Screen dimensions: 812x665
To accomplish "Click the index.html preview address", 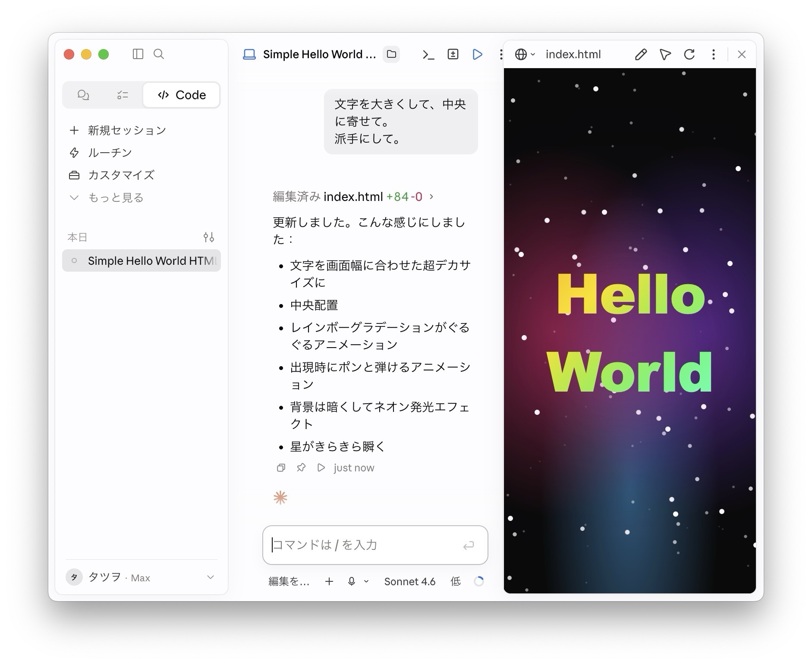I will tap(573, 54).
